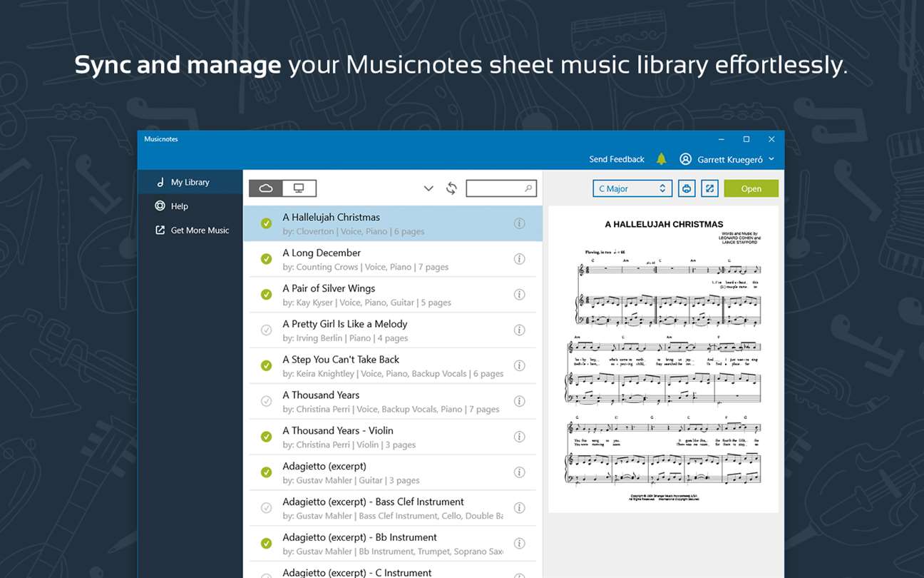Toggle download check for A Pretty Girl Is Like a Melody

tap(266, 330)
